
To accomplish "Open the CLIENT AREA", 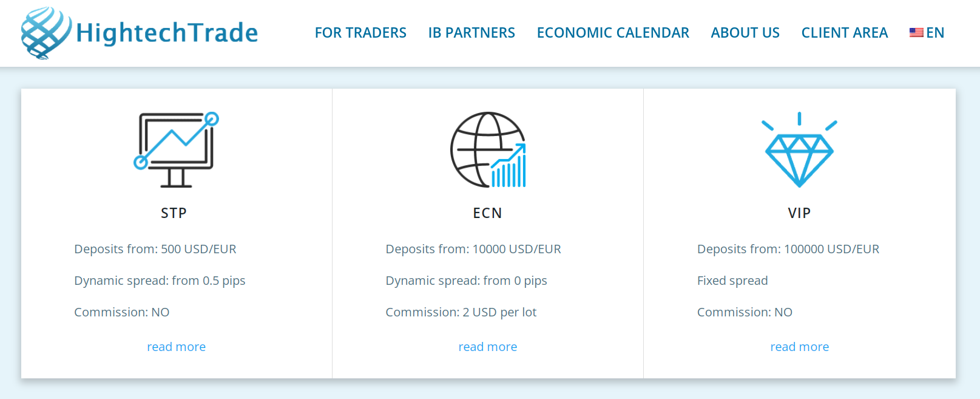I will pos(844,33).
